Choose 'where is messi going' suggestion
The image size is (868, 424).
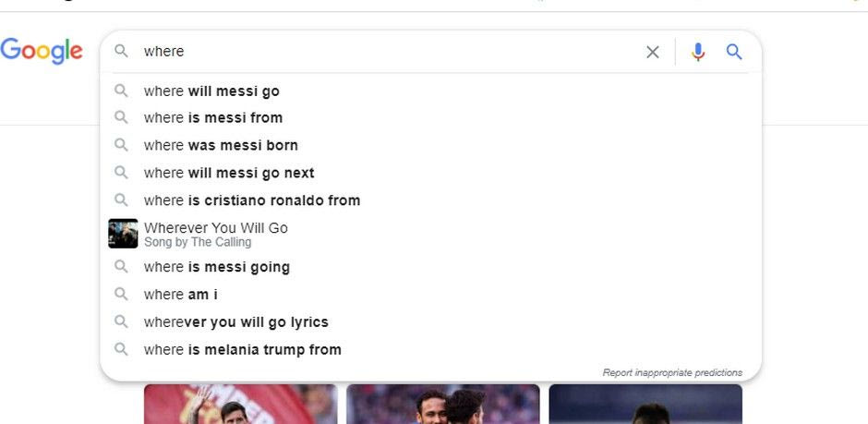coord(217,267)
